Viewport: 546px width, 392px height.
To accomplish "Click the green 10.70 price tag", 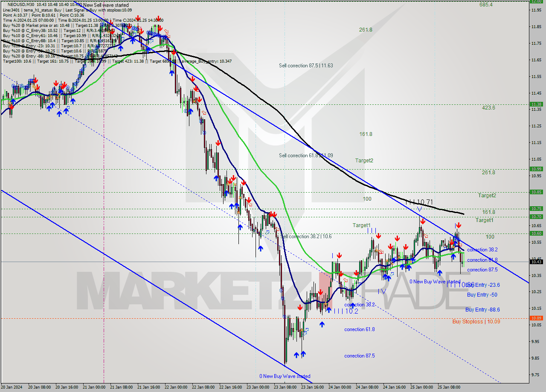I will 536,217.
